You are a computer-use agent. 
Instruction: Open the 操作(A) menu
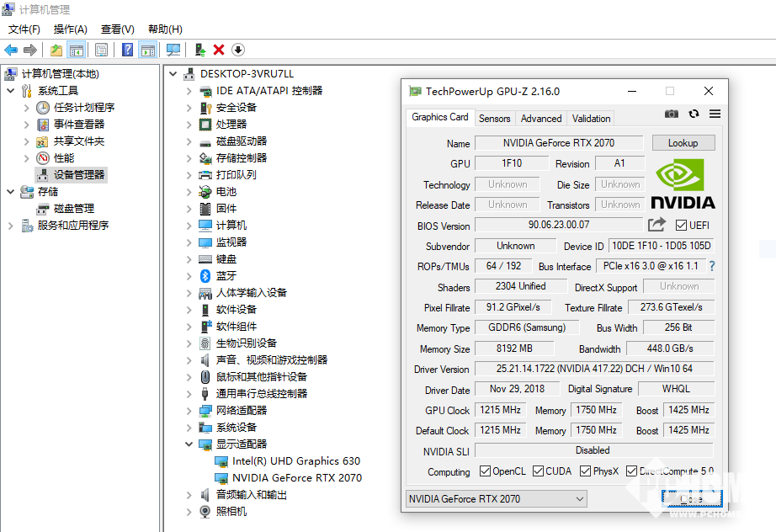pos(70,29)
